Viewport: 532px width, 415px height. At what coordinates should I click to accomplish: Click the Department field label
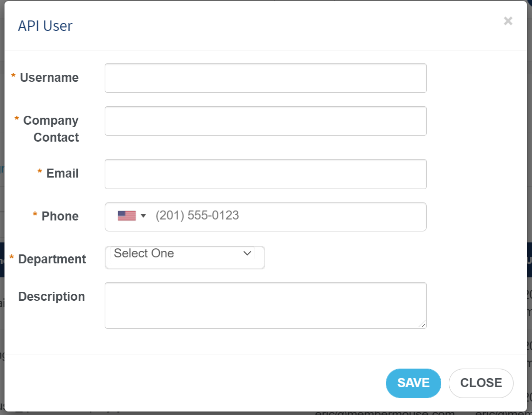[x=52, y=259]
